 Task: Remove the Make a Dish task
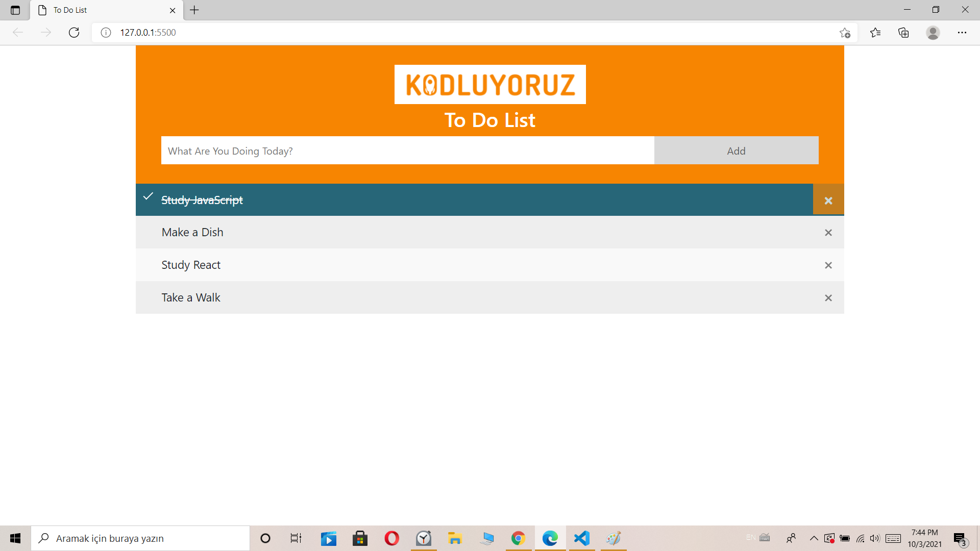(828, 233)
